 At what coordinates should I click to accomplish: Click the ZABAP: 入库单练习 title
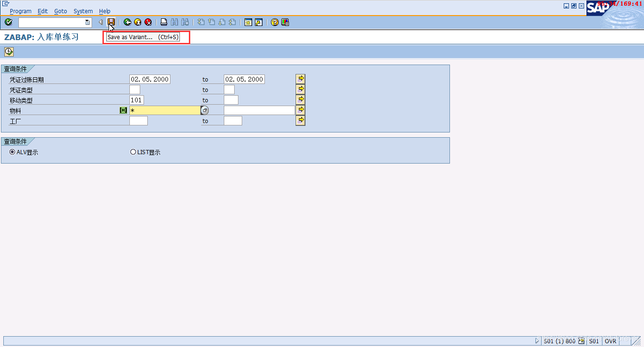[x=42, y=37]
